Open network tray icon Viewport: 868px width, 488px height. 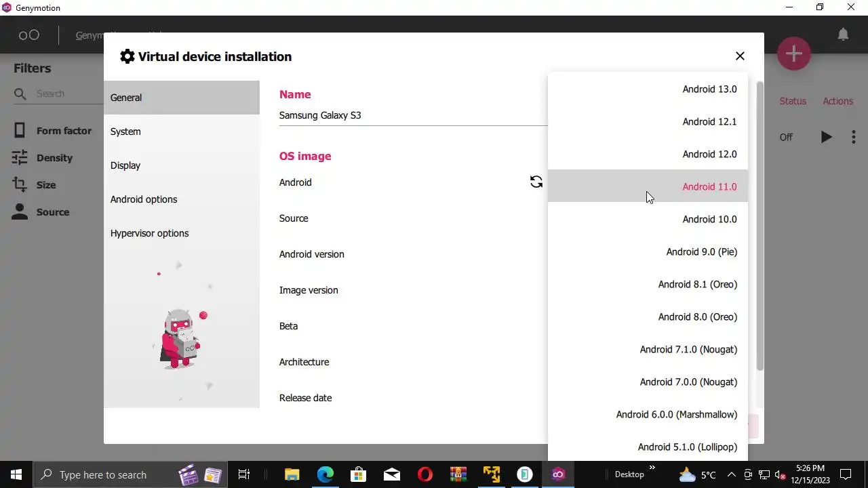[x=764, y=474]
